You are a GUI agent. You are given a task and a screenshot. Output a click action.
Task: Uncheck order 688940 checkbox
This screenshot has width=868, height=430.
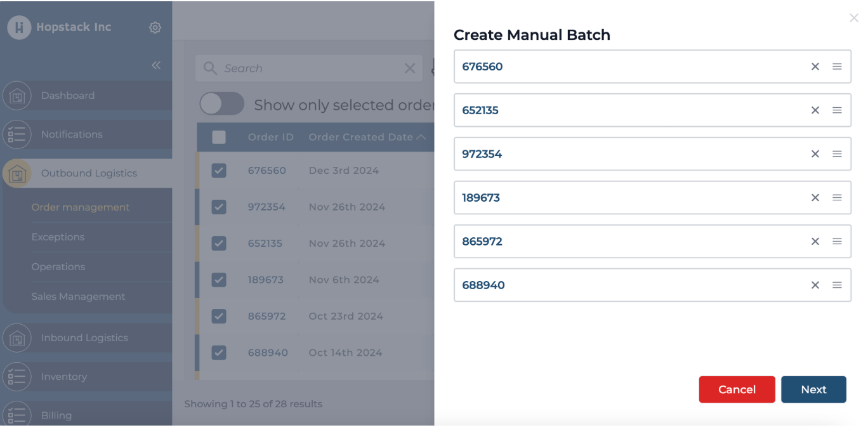(219, 353)
